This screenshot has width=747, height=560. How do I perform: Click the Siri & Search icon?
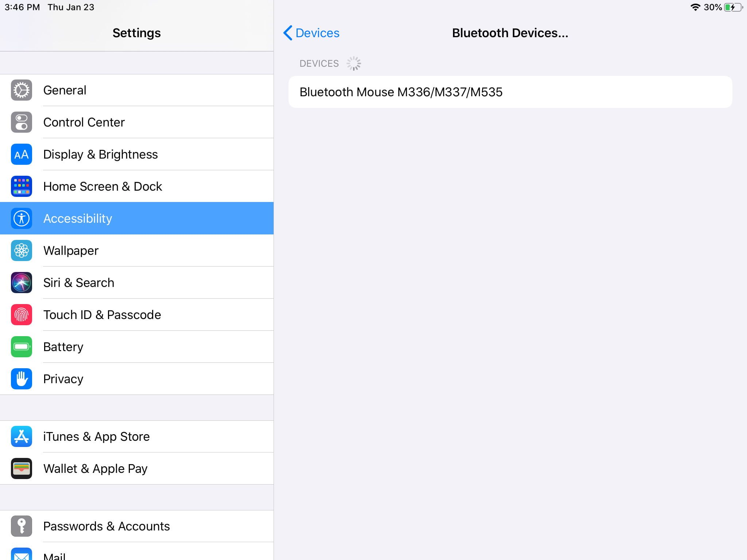click(21, 283)
